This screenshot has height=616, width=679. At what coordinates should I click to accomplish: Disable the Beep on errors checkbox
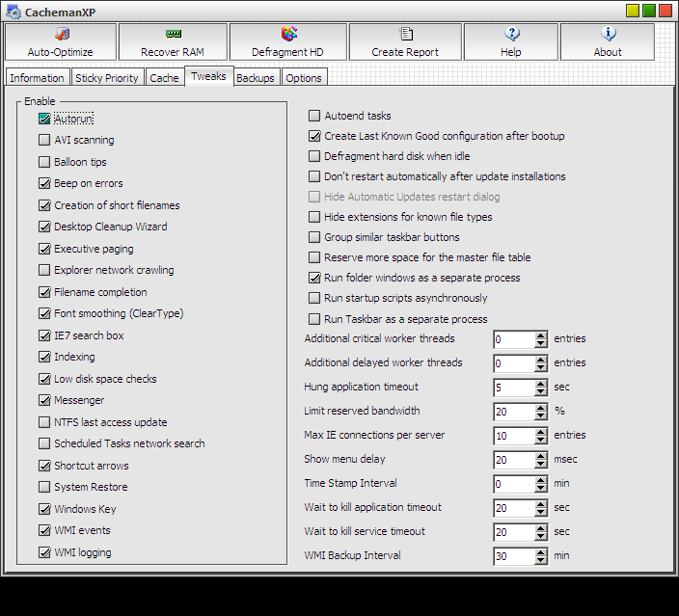pos(44,183)
